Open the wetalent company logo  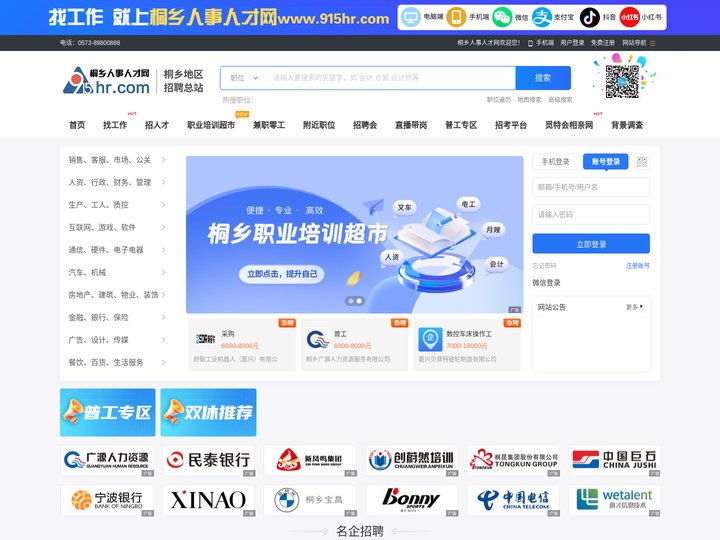click(x=614, y=501)
